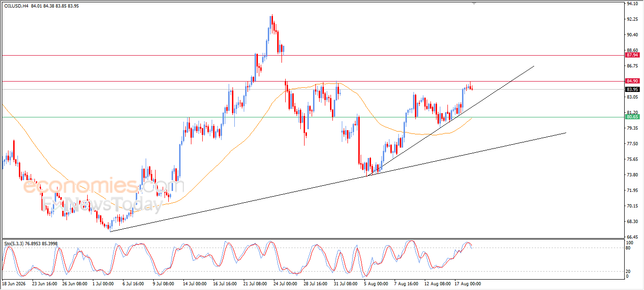This screenshot has width=644, height=290.
Task: Click the 73.80 price scale label
Action: tap(632, 175)
